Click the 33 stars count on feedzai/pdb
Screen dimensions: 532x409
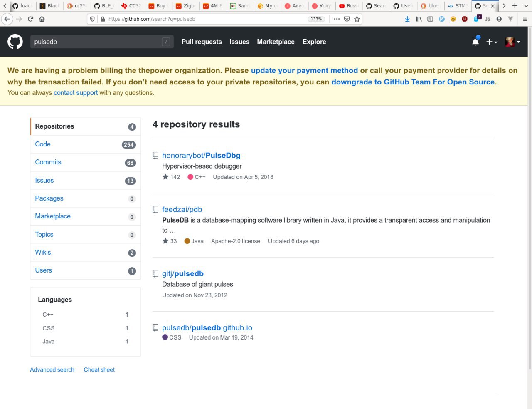point(170,241)
